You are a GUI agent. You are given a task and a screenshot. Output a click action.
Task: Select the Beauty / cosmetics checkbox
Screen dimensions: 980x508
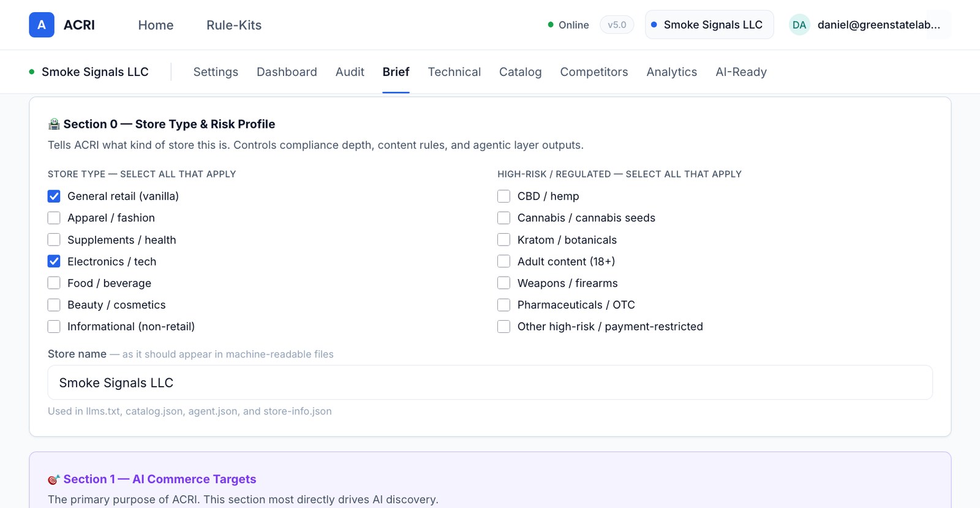click(x=54, y=305)
